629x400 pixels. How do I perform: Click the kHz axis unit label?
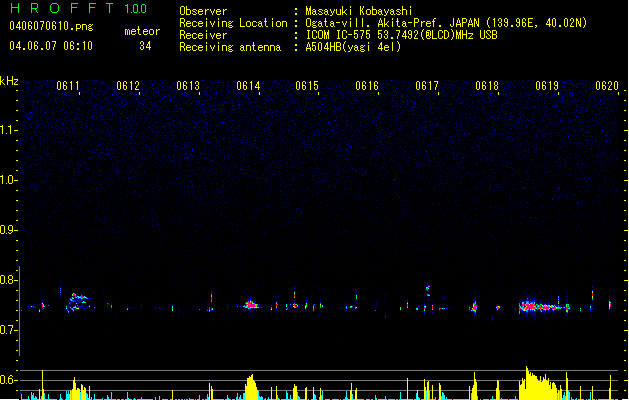9,81
